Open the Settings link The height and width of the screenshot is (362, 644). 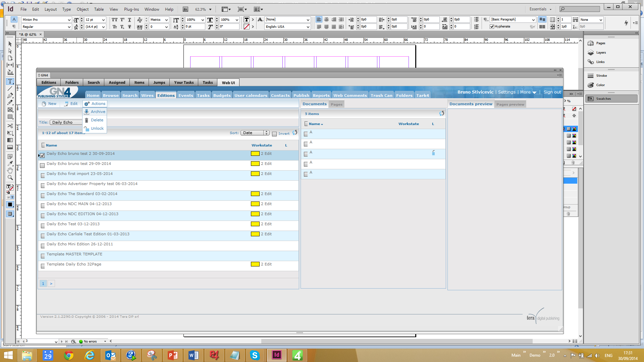pyautogui.click(x=506, y=92)
